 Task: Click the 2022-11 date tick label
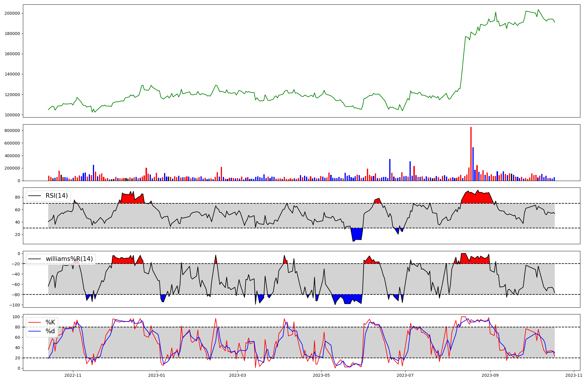tap(73, 375)
